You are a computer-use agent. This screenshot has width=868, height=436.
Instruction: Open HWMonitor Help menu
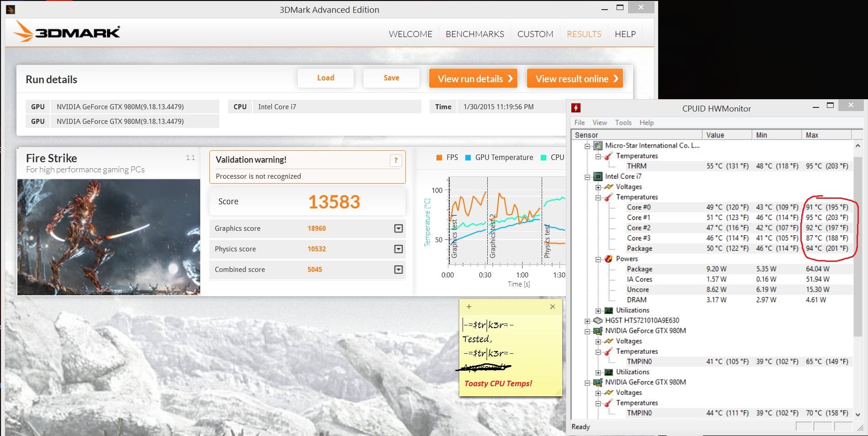pyautogui.click(x=646, y=122)
